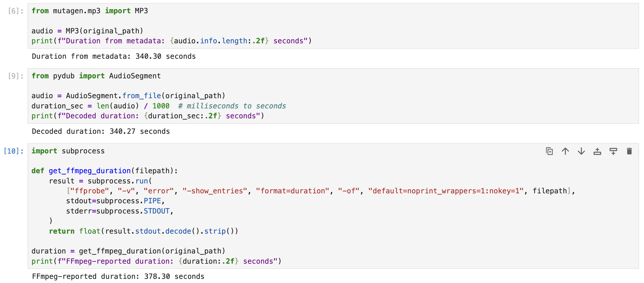
Task: Click the "def get_ffmpeg_duration" line
Action: pyautogui.click(x=105, y=171)
